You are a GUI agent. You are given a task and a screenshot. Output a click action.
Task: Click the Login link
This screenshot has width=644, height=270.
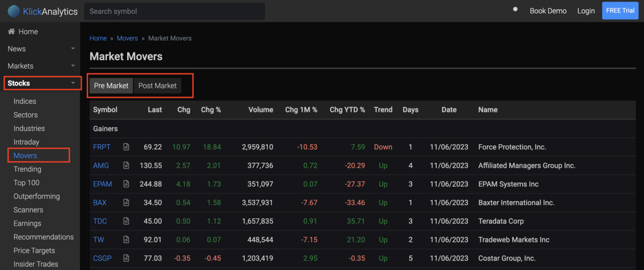pyautogui.click(x=586, y=11)
